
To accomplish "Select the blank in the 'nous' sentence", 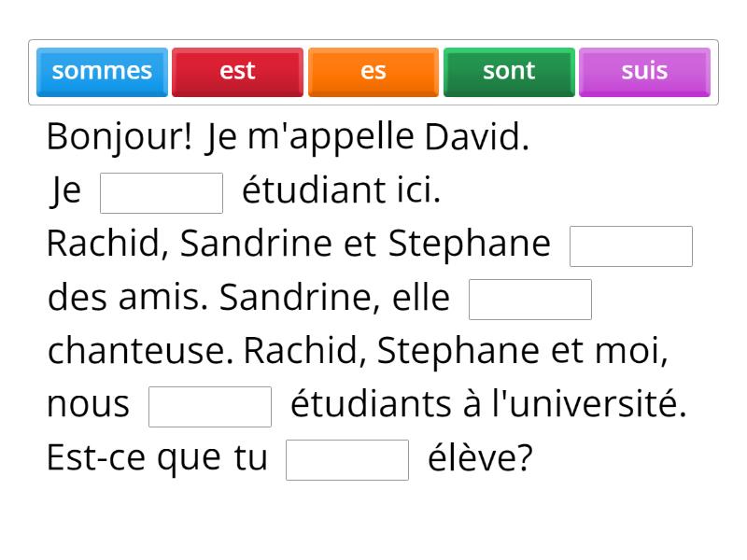I will coord(210,404).
